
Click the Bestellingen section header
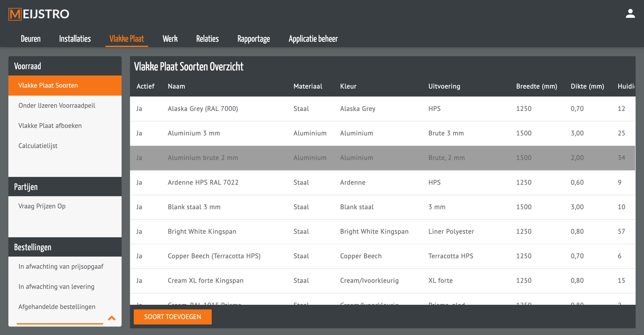65,247
